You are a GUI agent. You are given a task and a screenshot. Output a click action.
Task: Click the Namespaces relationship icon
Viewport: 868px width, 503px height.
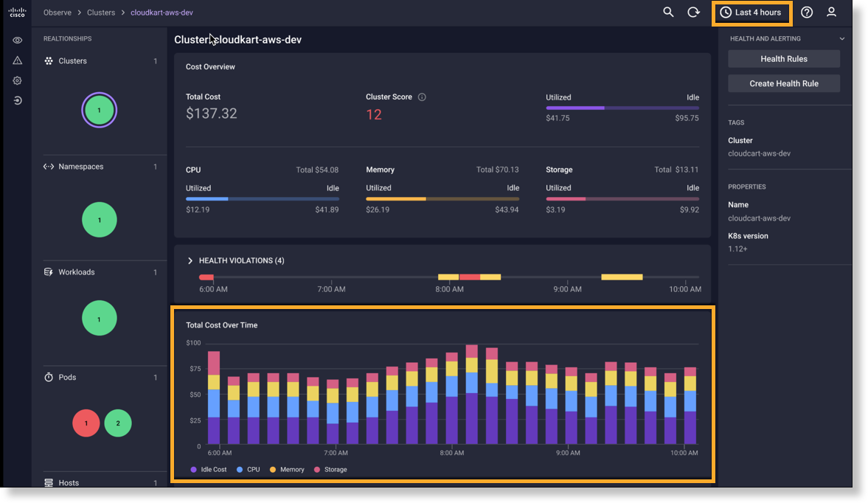(49, 167)
